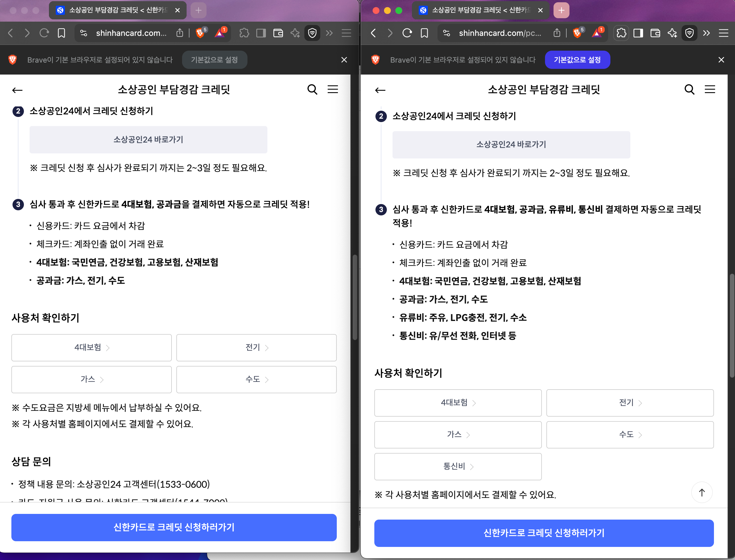The height and width of the screenshot is (560, 735).
Task: Open Brave Wallet icon in right window
Action: [x=655, y=33]
